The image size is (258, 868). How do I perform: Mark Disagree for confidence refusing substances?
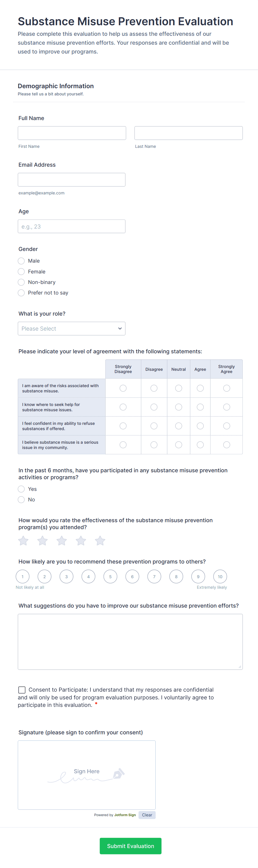tap(154, 426)
